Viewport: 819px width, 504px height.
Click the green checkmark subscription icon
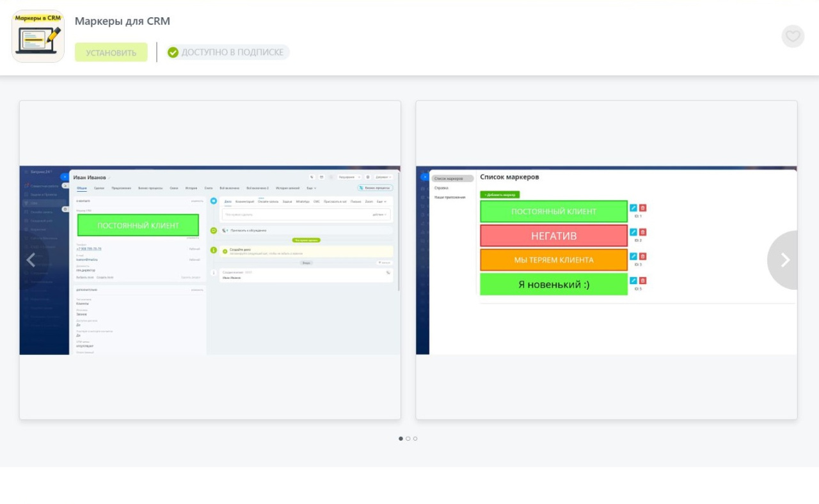point(173,52)
